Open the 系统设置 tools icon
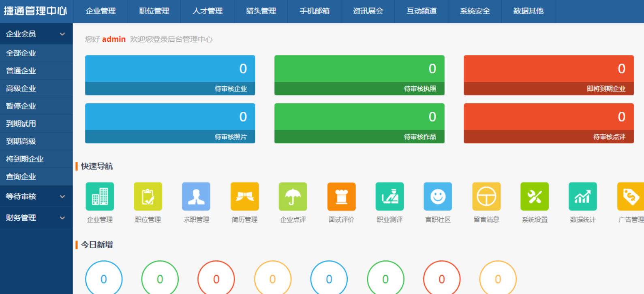 (535, 197)
